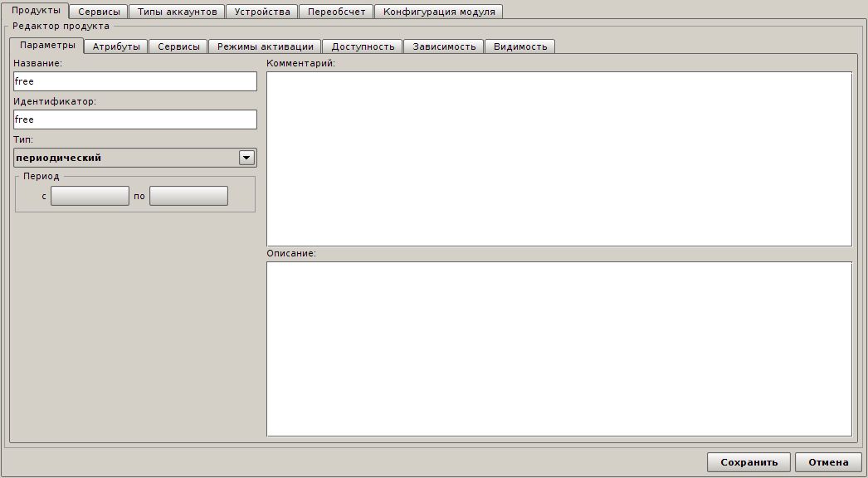Go to the Устройства tab
The width and height of the screenshot is (868, 478).
(261, 12)
